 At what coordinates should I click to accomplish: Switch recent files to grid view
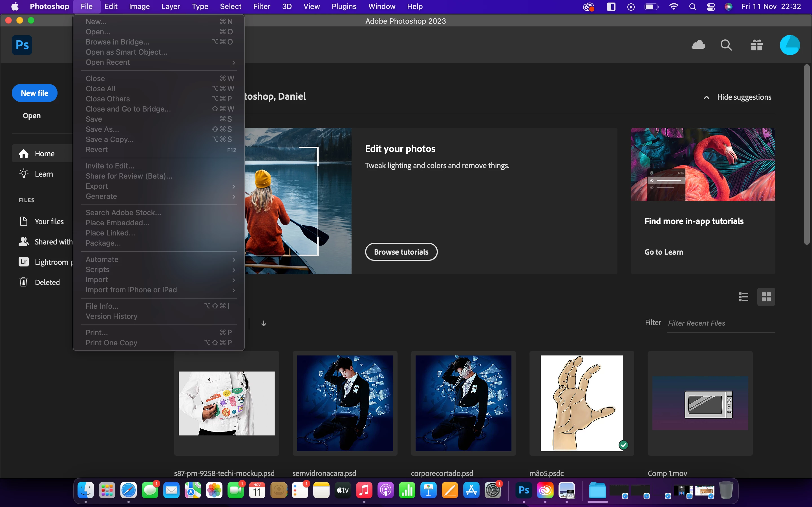pyautogui.click(x=766, y=297)
